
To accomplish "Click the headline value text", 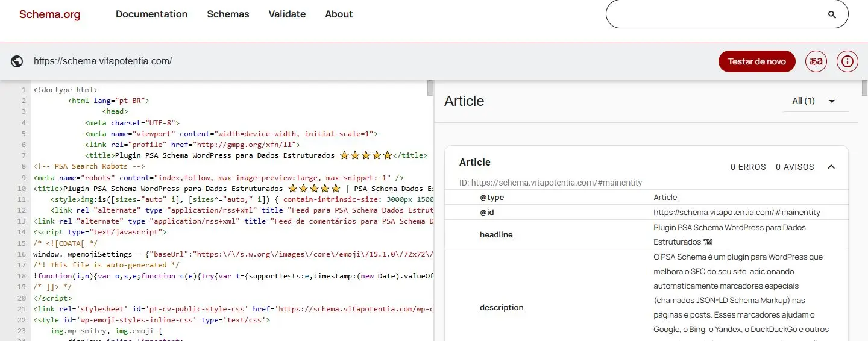I will tap(729, 234).
